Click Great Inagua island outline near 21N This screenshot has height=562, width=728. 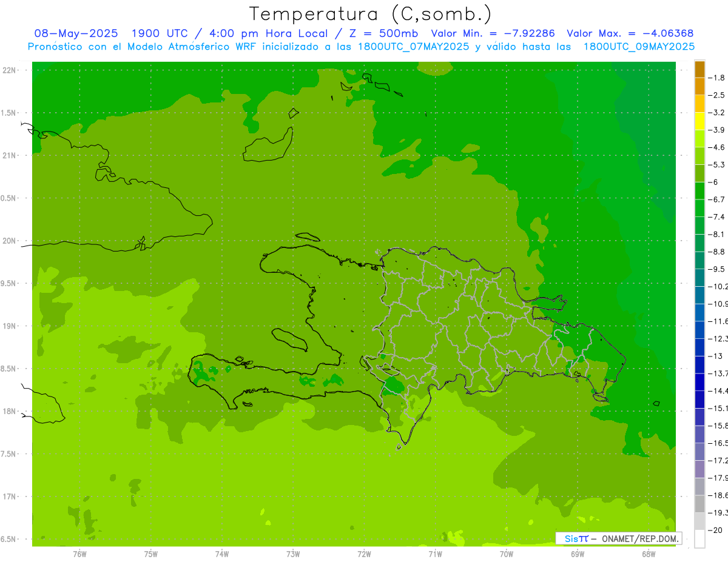[x=268, y=146]
